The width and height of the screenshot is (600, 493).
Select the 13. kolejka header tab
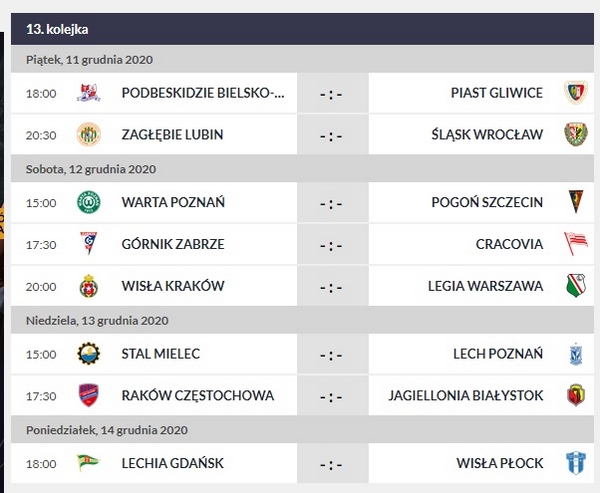tap(57, 30)
